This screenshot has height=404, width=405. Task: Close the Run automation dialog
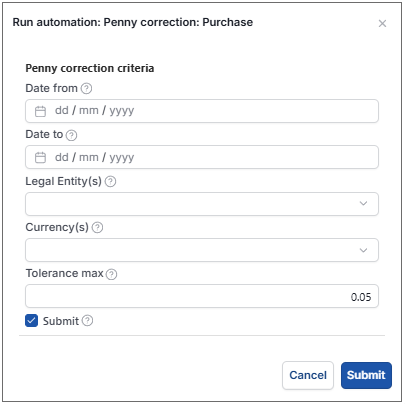(382, 23)
